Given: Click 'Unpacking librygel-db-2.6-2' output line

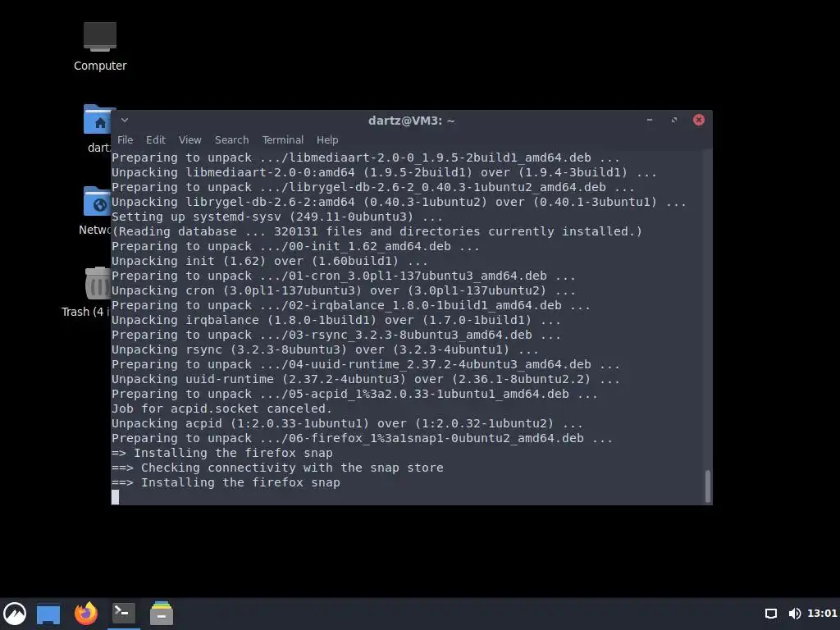Looking at the screenshot, I should (399, 202).
